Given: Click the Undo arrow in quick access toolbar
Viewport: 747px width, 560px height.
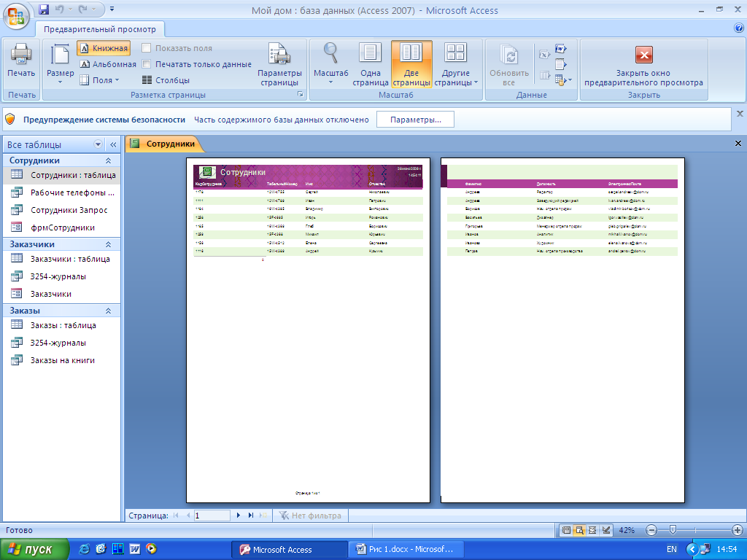Looking at the screenshot, I should pyautogui.click(x=60, y=9).
